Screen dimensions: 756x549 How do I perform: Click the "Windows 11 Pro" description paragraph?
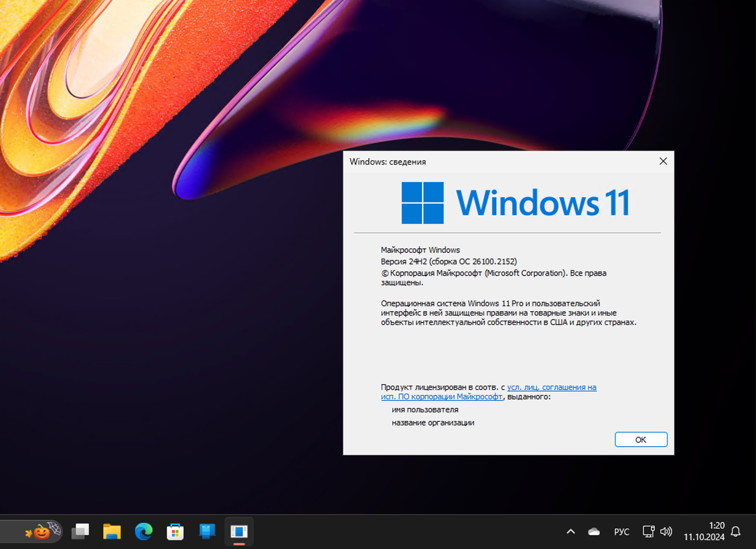(x=509, y=313)
